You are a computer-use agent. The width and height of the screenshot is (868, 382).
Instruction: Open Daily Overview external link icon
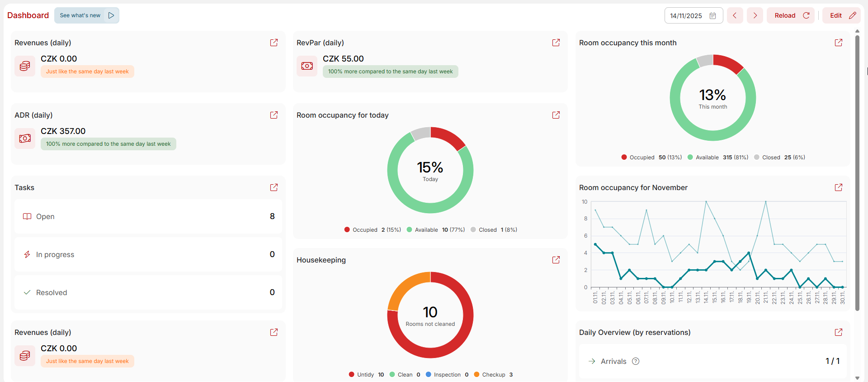[x=839, y=332]
